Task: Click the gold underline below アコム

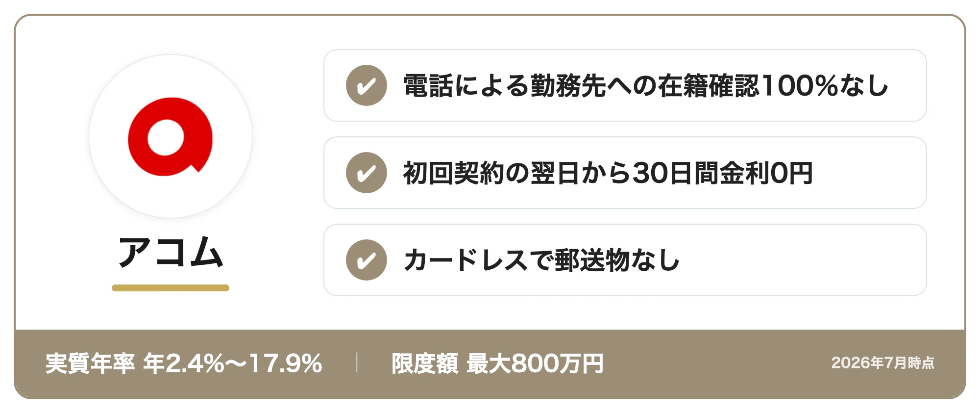Action: pyautogui.click(x=171, y=288)
